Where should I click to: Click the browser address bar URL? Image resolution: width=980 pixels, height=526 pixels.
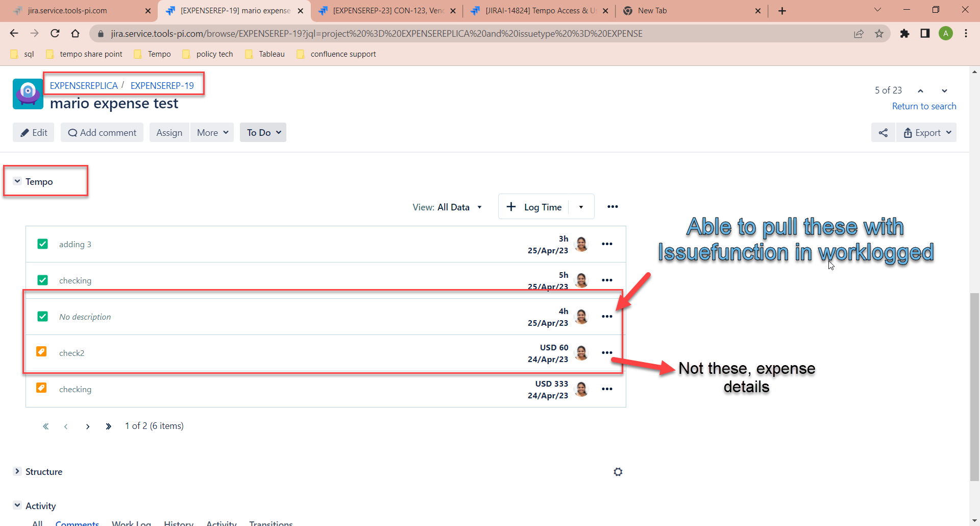(x=376, y=34)
